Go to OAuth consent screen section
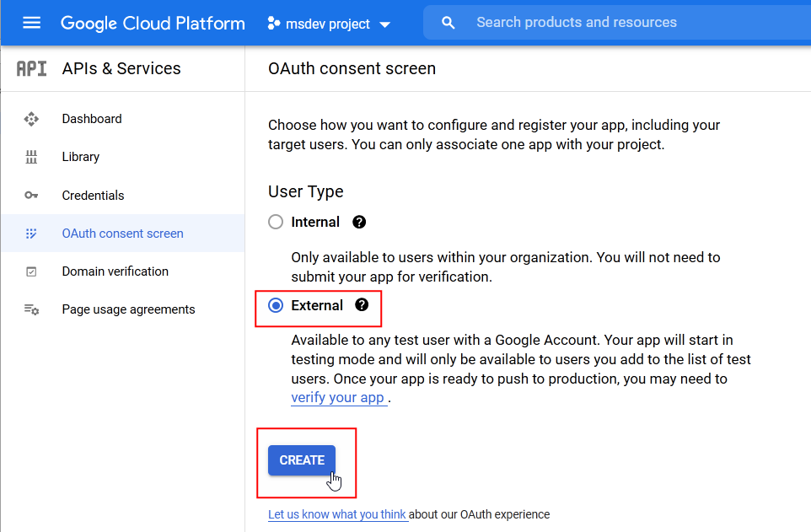The height and width of the screenshot is (532, 811). click(122, 234)
